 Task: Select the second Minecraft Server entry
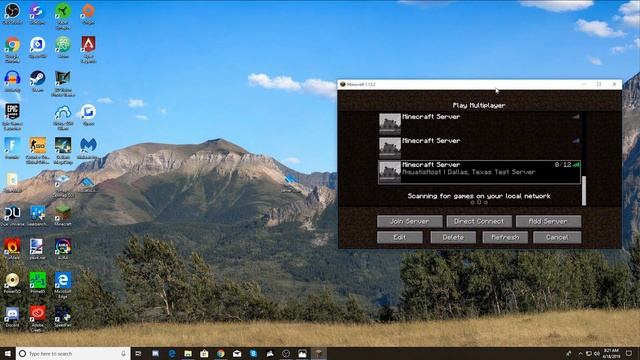click(479, 147)
